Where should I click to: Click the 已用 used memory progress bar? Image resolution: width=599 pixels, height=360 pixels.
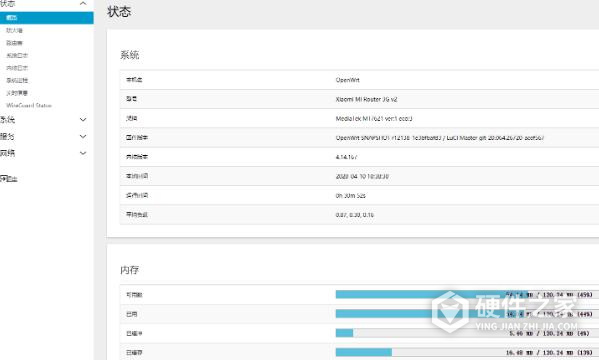pyautogui.click(x=467, y=314)
